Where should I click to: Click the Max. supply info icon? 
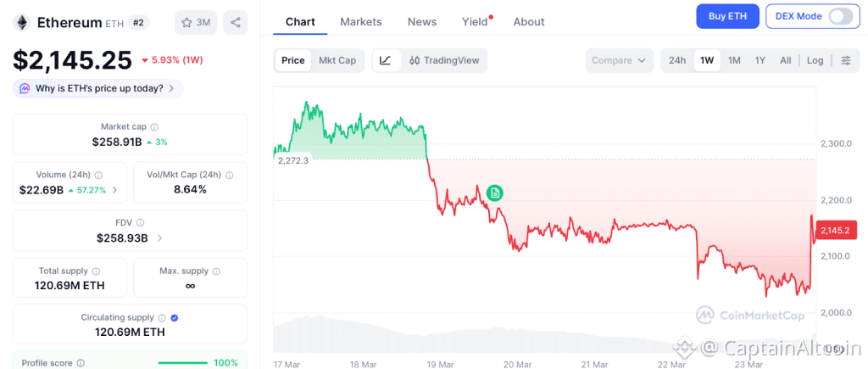216,271
